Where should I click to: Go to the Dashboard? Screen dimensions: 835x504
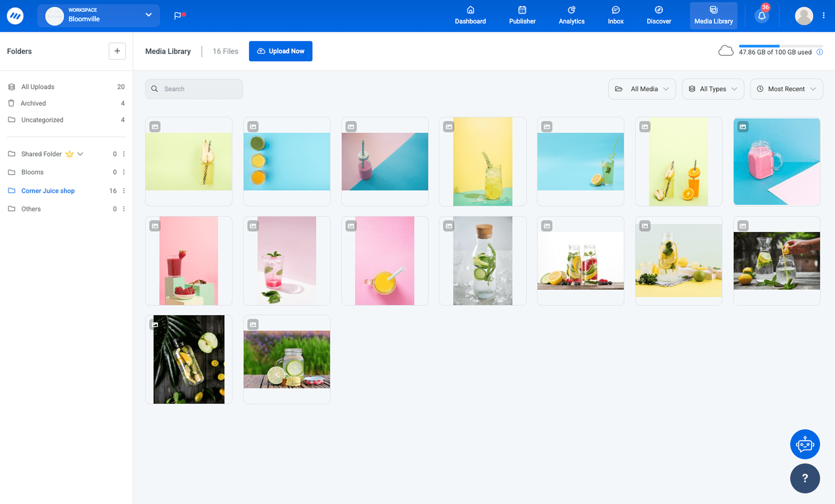click(470, 15)
